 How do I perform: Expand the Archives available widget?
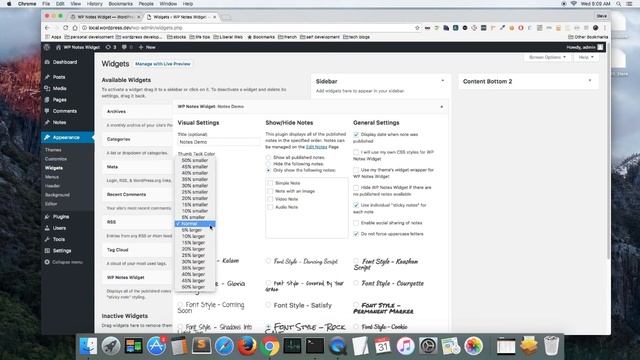coord(137,111)
